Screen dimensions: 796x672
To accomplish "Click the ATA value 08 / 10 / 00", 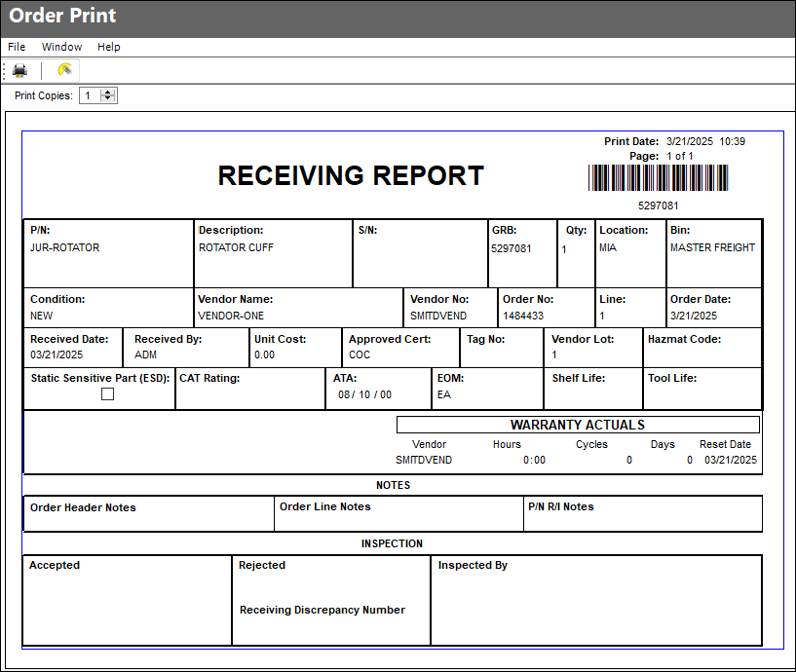I will 365,394.
